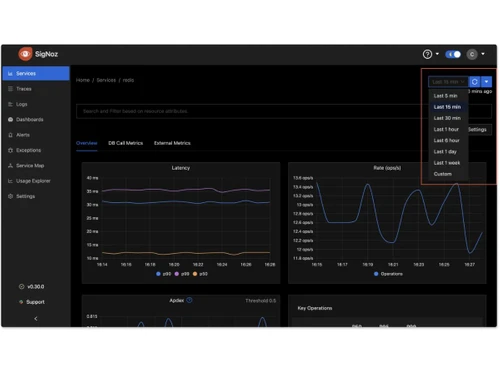Screen dimensions: 500x375
Task: Collapse the sidebar with the chevron
Action: coord(36,318)
